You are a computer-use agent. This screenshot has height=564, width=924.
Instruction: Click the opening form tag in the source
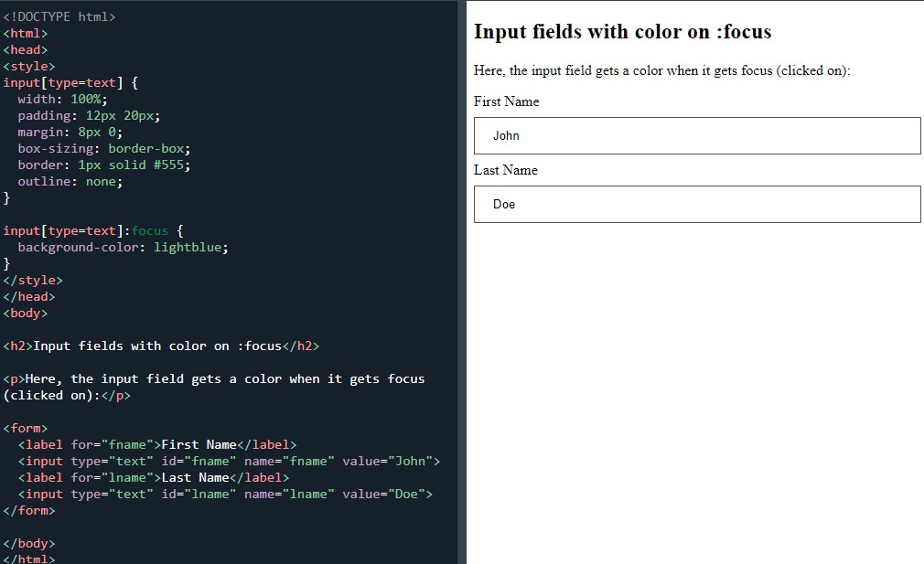[x=27, y=428]
